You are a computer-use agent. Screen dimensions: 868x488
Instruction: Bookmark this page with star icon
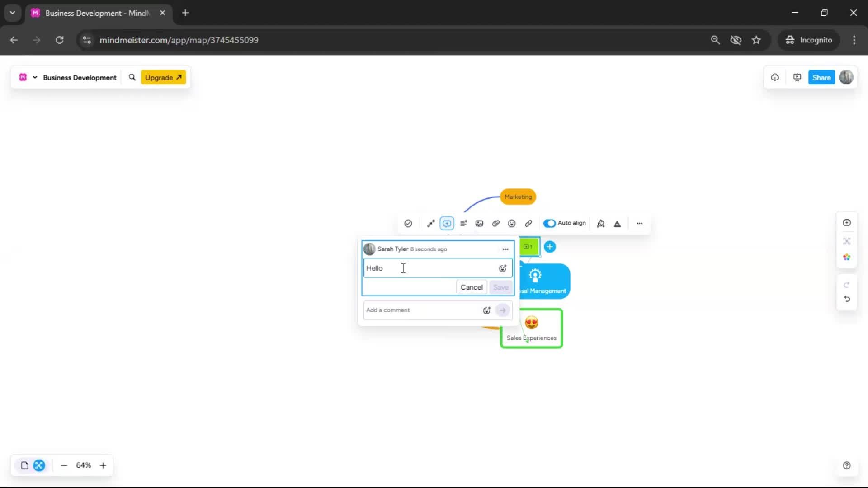(756, 40)
